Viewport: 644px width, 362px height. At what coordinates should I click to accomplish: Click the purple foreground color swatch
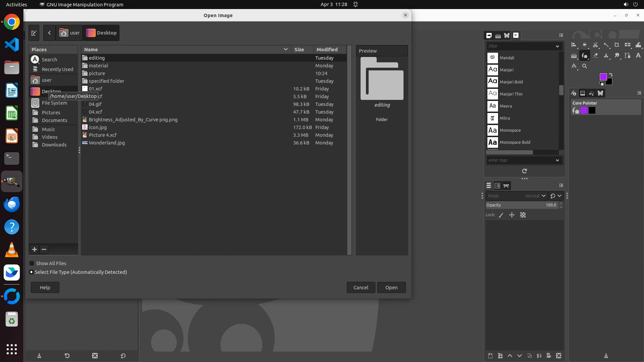coord(603,77)
